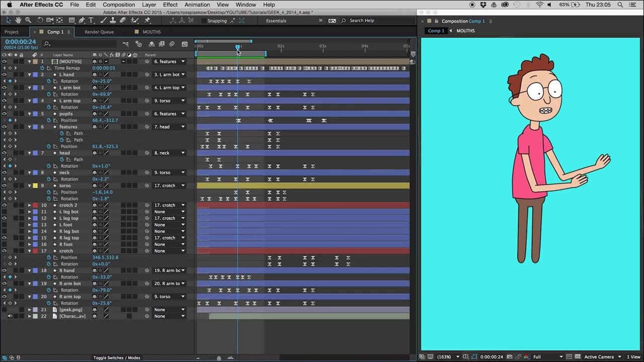Collapse the torso layer twirl arrow
Screen dimensions: 644x362
pos(29,186)
